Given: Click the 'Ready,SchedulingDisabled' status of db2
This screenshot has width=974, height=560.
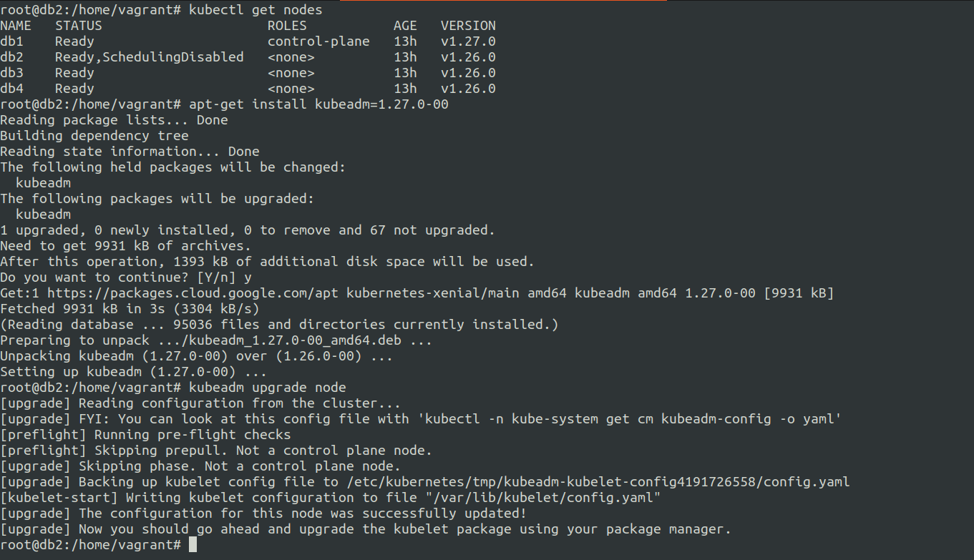Looking at the screenshot, I should 149,57.
